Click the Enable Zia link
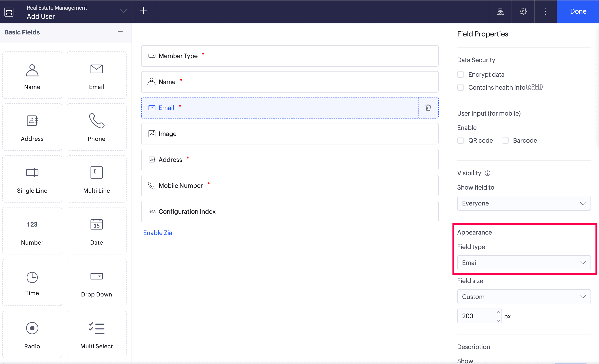 [157, 233]
